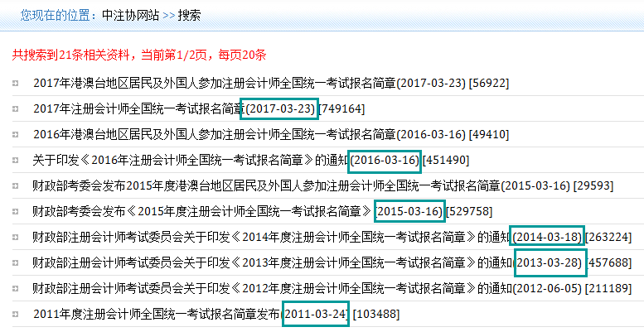The width and height of the screenshot is (644, 332).
Task: Click the view count [211189]
Action: pos(608,288)
